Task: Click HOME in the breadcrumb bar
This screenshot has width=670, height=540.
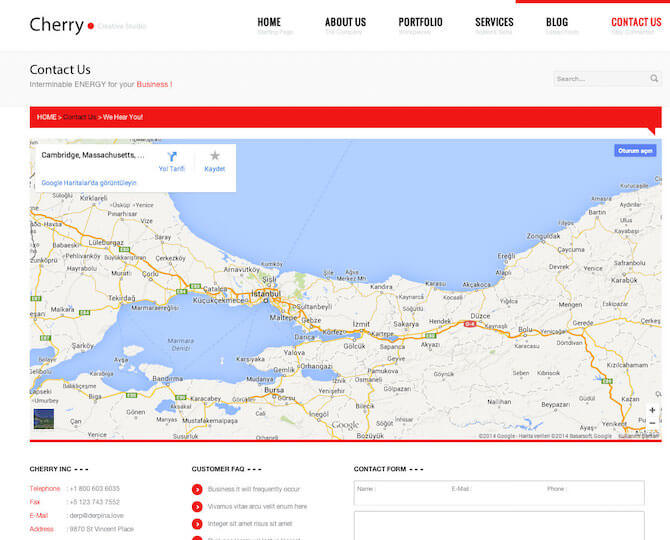Action: [47, 117]
